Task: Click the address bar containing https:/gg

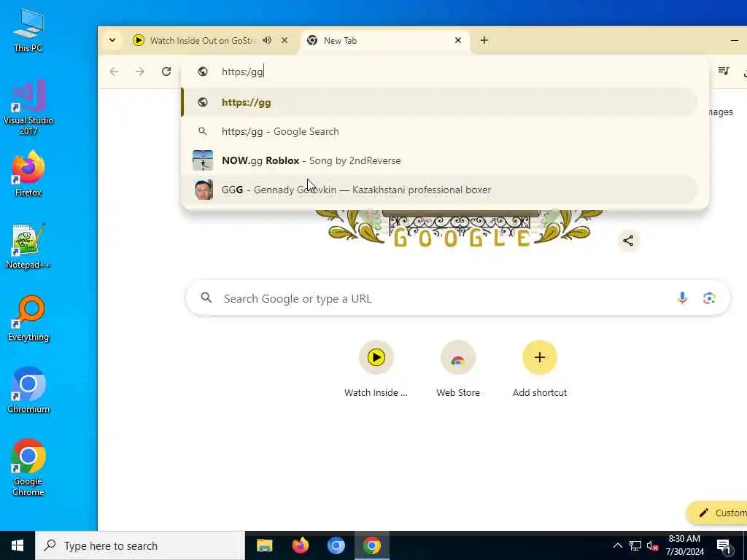Action: coord(445,71)
